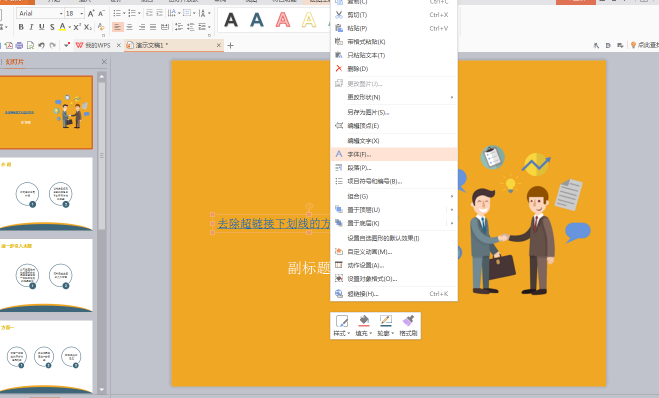Click the redo arrow icon
Viewport: 659px width, 398px height.
53,45
